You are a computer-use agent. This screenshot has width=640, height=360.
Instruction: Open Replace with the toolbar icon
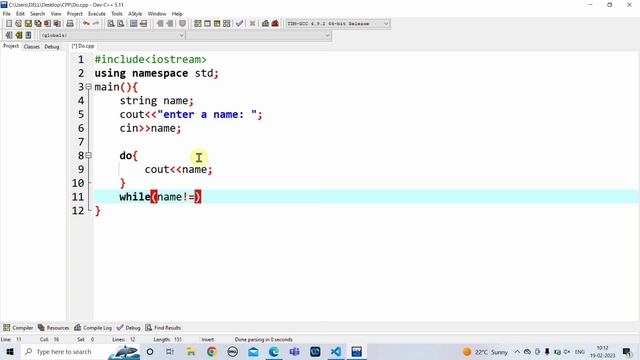pyautogui.click(x=120, y=24)
